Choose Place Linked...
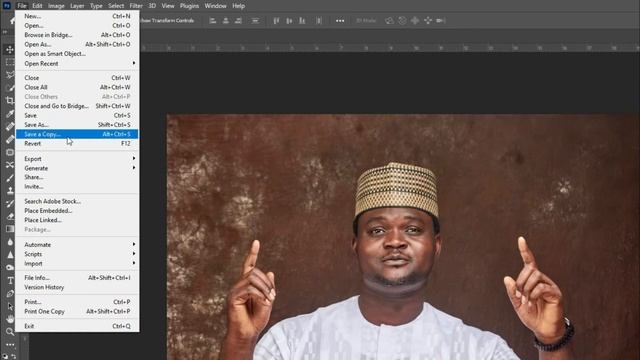This screenshot has height=360, width=640. click(77, 220)
